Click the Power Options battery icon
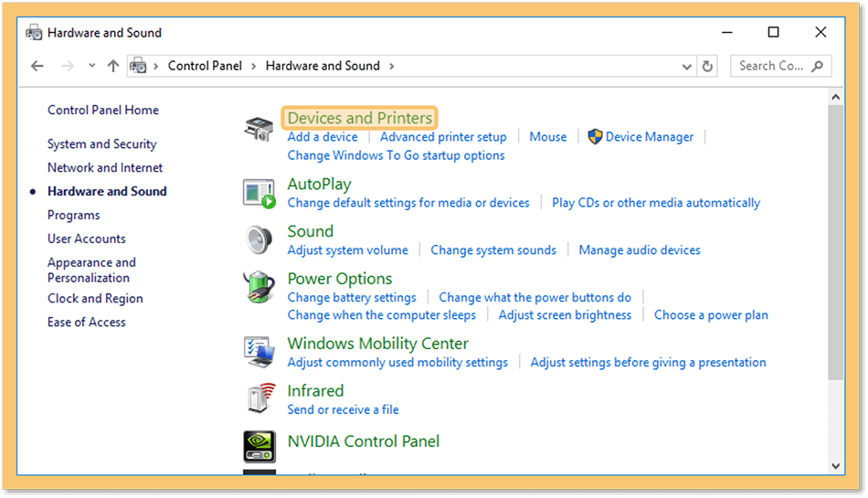 coord(259,287)
